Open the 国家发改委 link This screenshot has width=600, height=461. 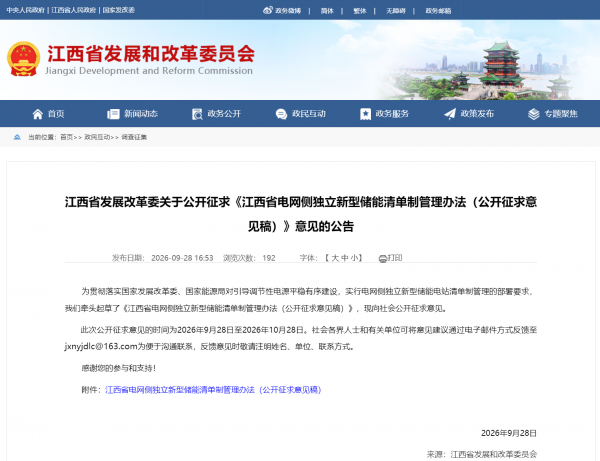click(119, 10)
